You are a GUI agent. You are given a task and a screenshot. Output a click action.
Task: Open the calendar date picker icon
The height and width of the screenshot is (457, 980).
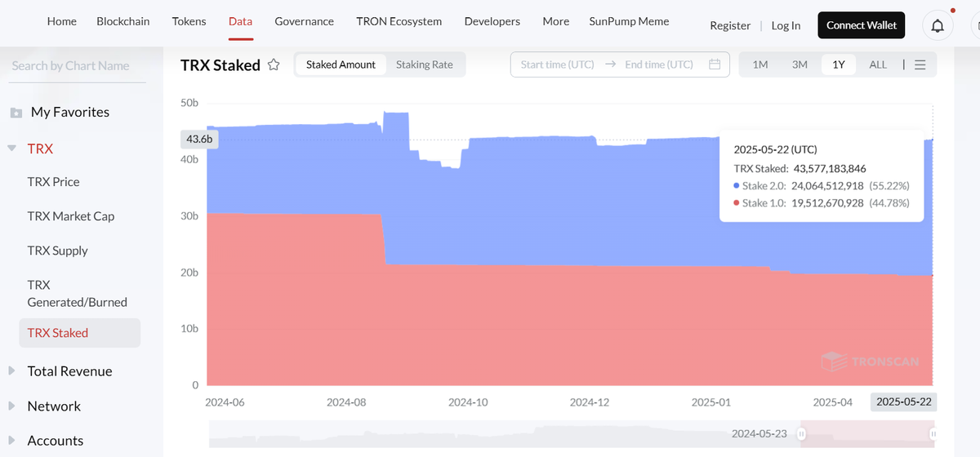[x=715, y=64]
